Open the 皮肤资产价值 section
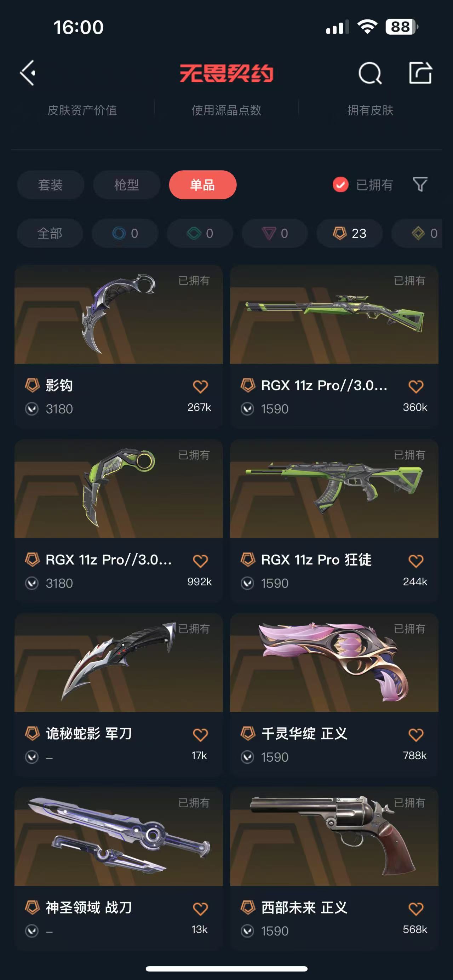Image resolution: width=453 pixels, height=980 pixels. coord(82,110)
